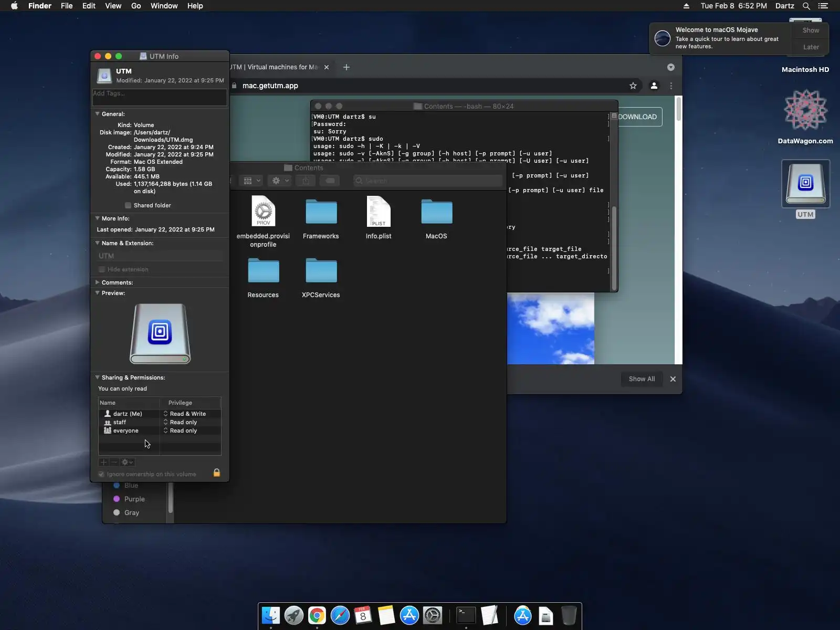Open Launchpad from the Dock
Image resolution: width=840 pixels, height=630 pixels.
(294, 615)
